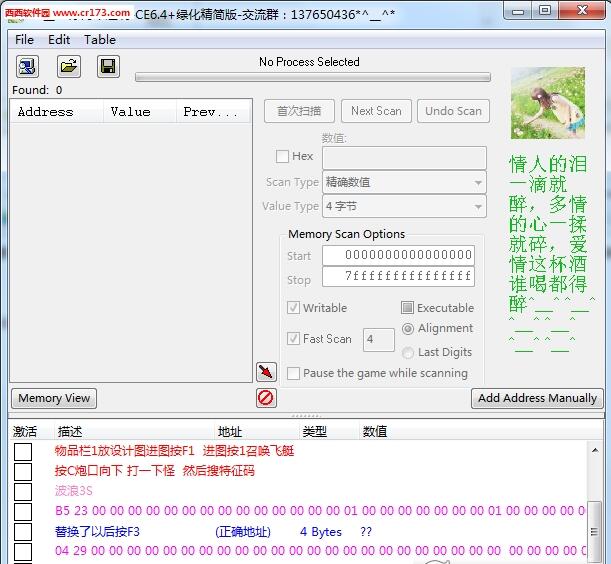Click Add Address Manually button
This screenshot has height=564, width=611.
click(x=537, y=398)
